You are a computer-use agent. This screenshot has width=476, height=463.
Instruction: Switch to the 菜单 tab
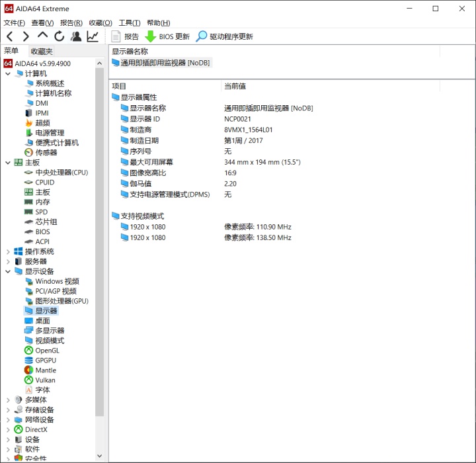pos(11,51)
